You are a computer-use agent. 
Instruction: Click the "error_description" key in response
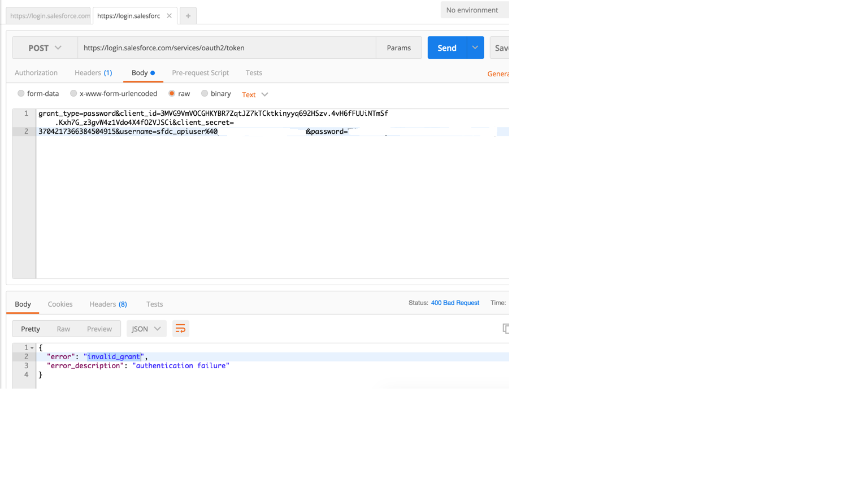85,366
